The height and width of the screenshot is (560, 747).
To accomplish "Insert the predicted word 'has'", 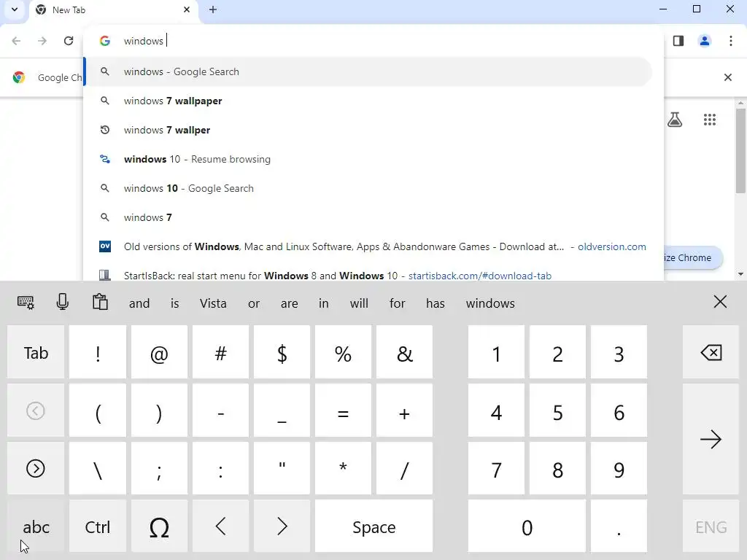I will coord(435,303).
